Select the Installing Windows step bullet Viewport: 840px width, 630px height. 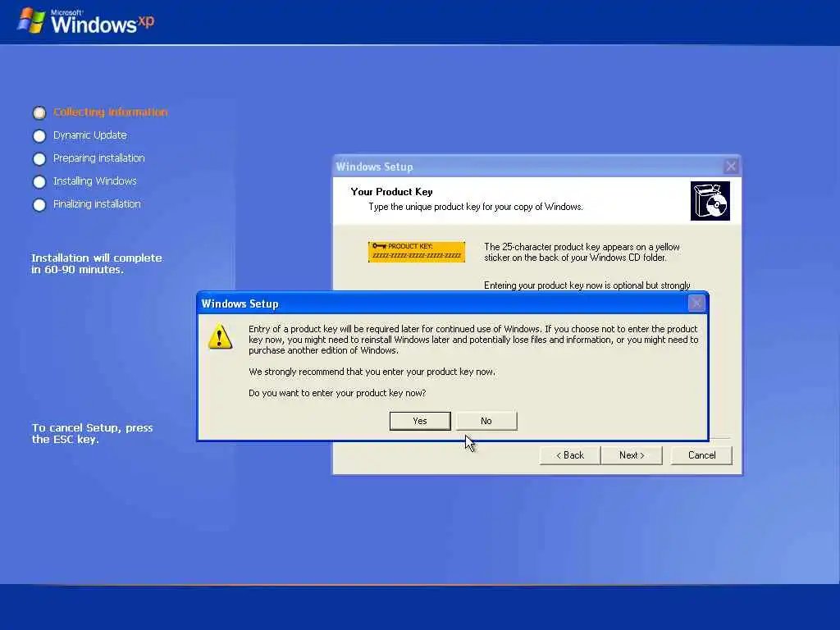tap(39, 182)
